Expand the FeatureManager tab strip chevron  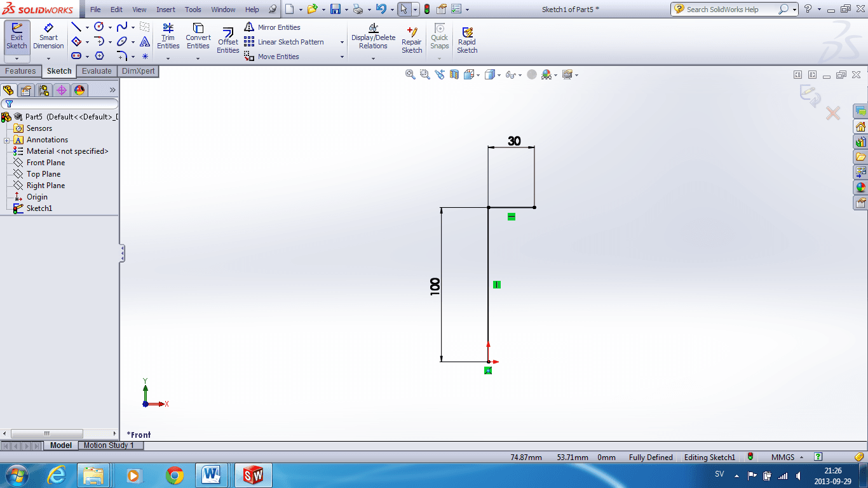click(x=112, y=90)
